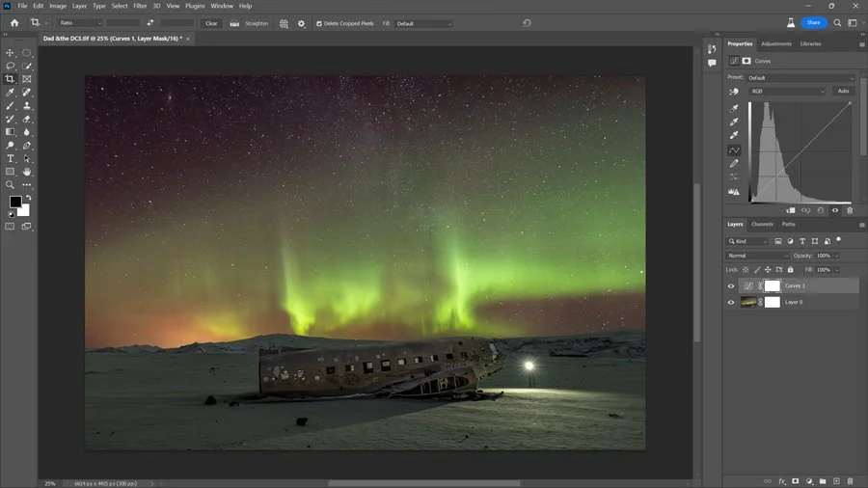868x488 pixels.
Task: Select the Move tool
Action: [11, 53]
